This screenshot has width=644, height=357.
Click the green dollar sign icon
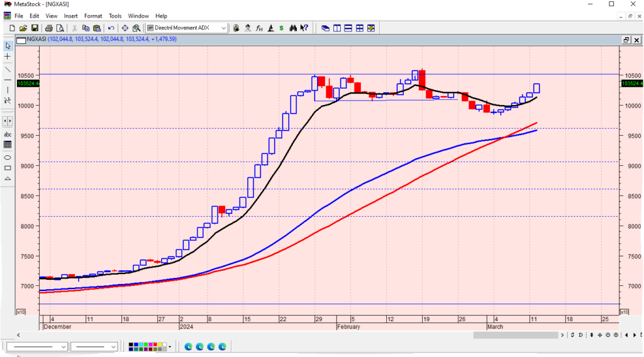pos(281,28)
